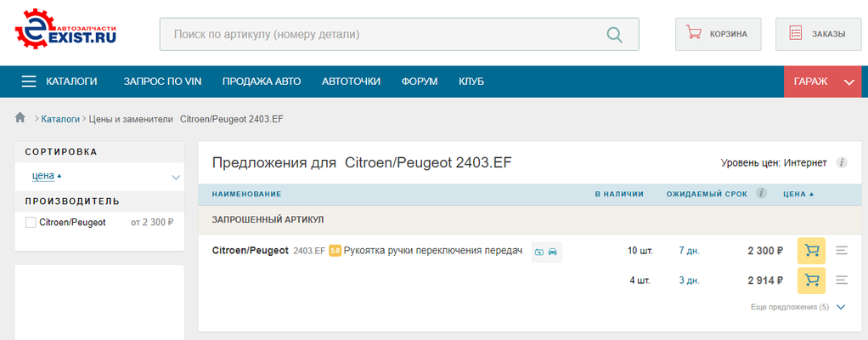Image resolution: width=868 pixels, height=340 pixels.
Task: Click the search magnifier icon
Action: (x=614, y=34)
